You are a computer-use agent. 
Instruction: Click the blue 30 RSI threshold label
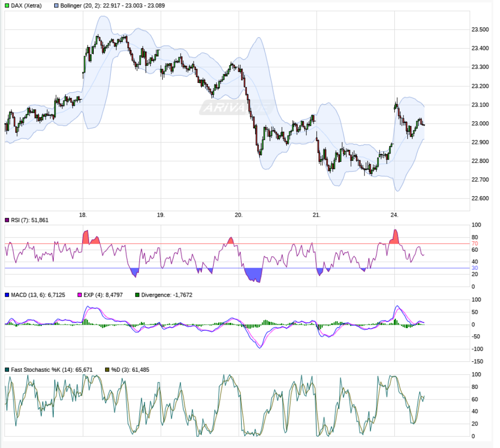click(475, 268)
